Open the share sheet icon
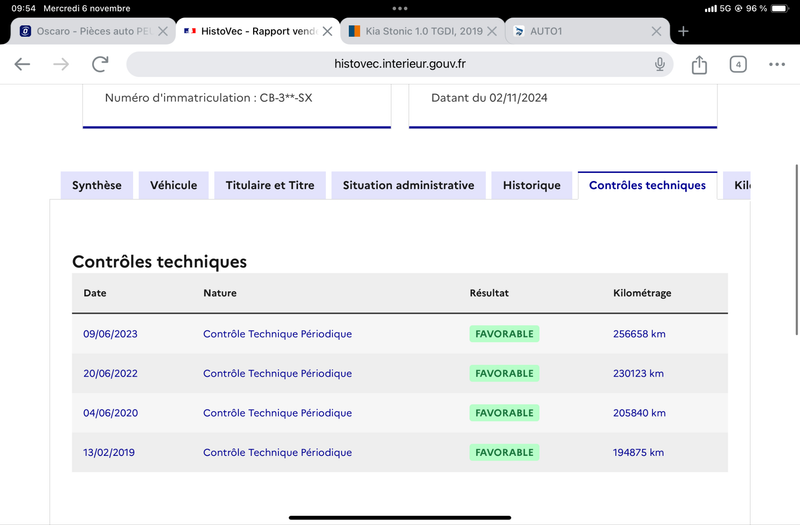Screen dimensions: 800x525 [x=699, y=64]
